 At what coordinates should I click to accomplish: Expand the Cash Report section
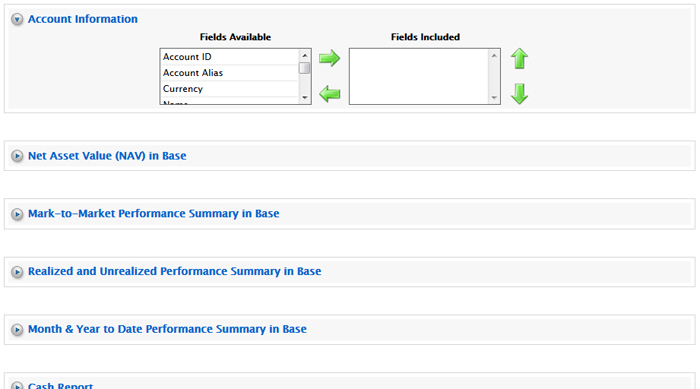click(x=17, y=385)
